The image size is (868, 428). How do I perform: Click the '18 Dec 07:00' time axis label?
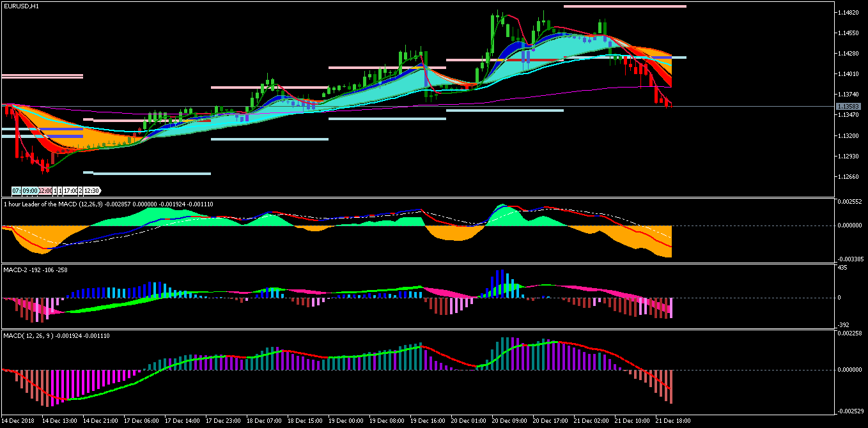tap(264, 422)
